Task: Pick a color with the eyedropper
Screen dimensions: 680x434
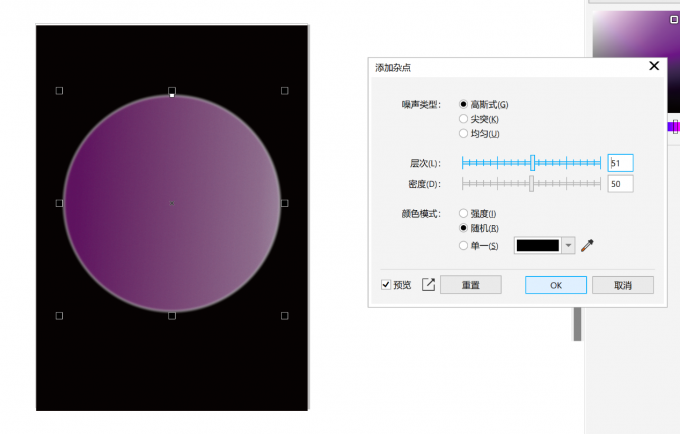Action: click(587, 245)
